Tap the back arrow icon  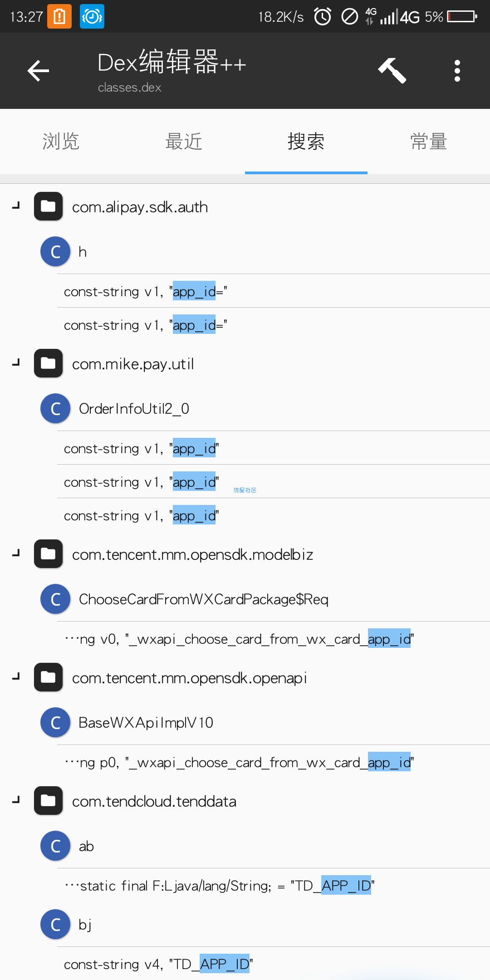(38, 71)
